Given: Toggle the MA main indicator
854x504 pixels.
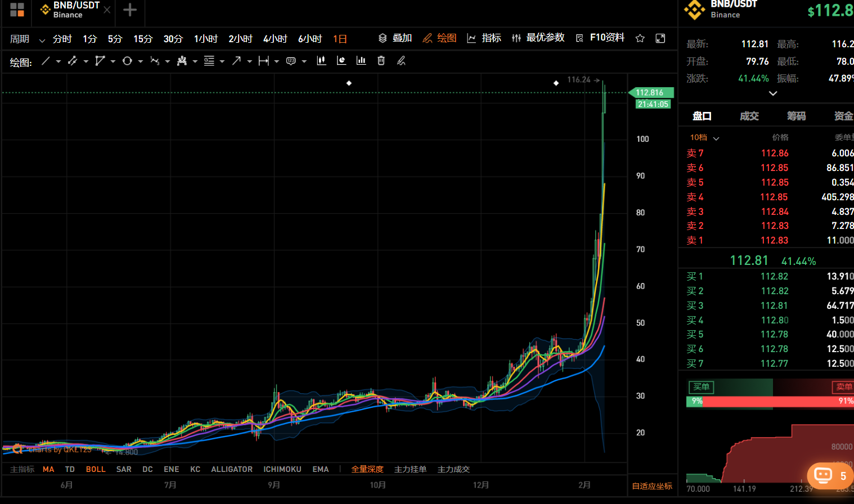Looking at the screenshot, I should (x=48, y=469).
